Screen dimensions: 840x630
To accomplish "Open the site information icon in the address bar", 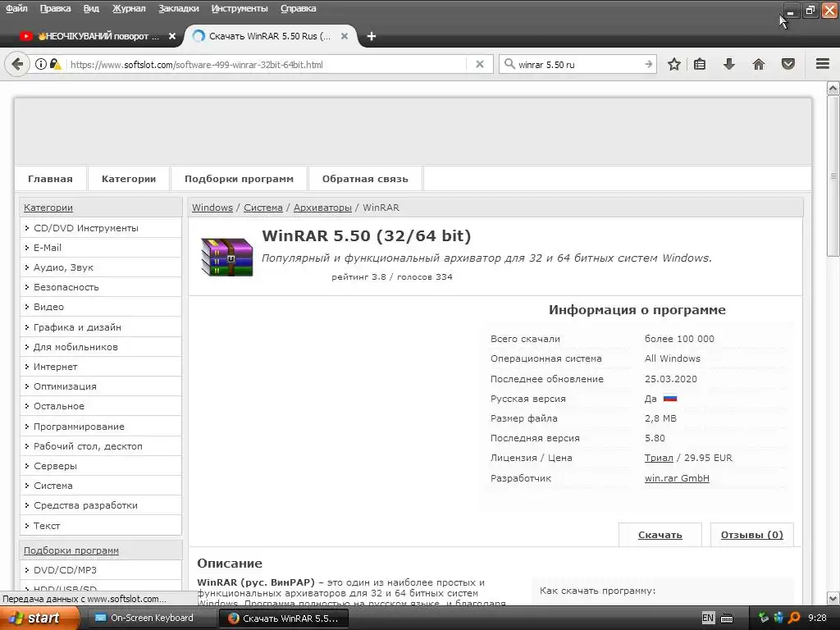I will click(41, 64).
